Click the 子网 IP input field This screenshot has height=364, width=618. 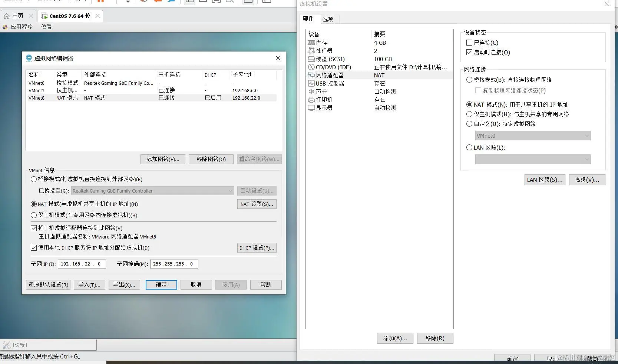[x=82, y=264]
